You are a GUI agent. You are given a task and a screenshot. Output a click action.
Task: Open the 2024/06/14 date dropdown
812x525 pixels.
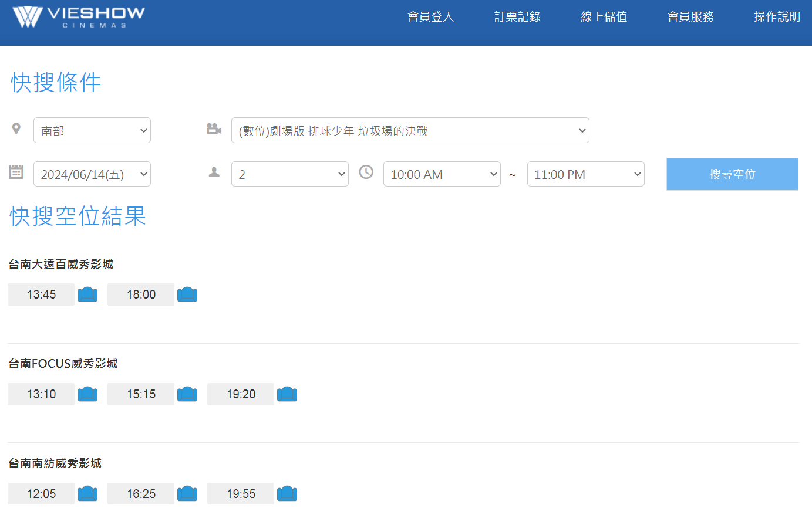pyautogui.click(x=92, y=174)
